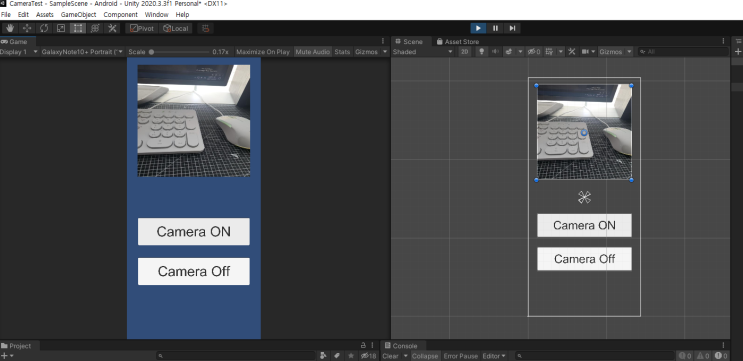Click Camera Off button in Game view

point(194,271)
